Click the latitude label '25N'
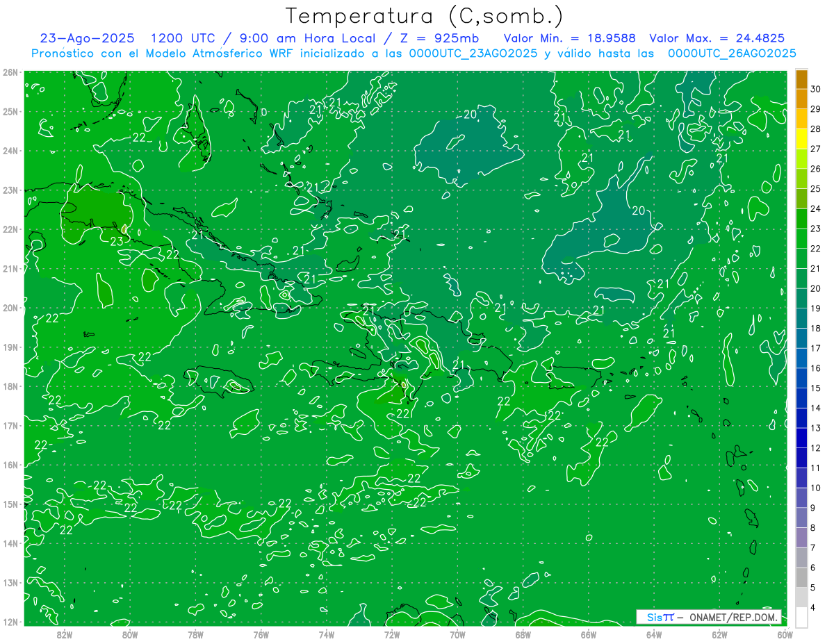This screenshot has height=644, width=834. coord(10,112)
